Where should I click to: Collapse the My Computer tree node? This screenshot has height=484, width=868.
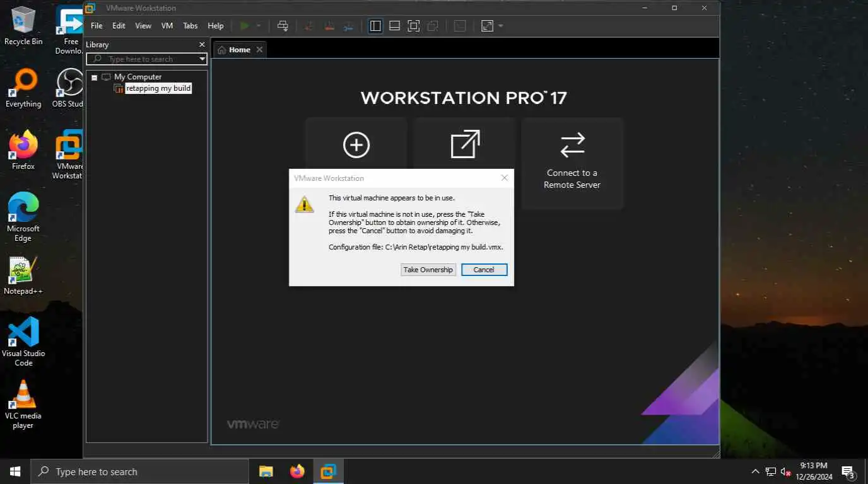coord(95,78)
